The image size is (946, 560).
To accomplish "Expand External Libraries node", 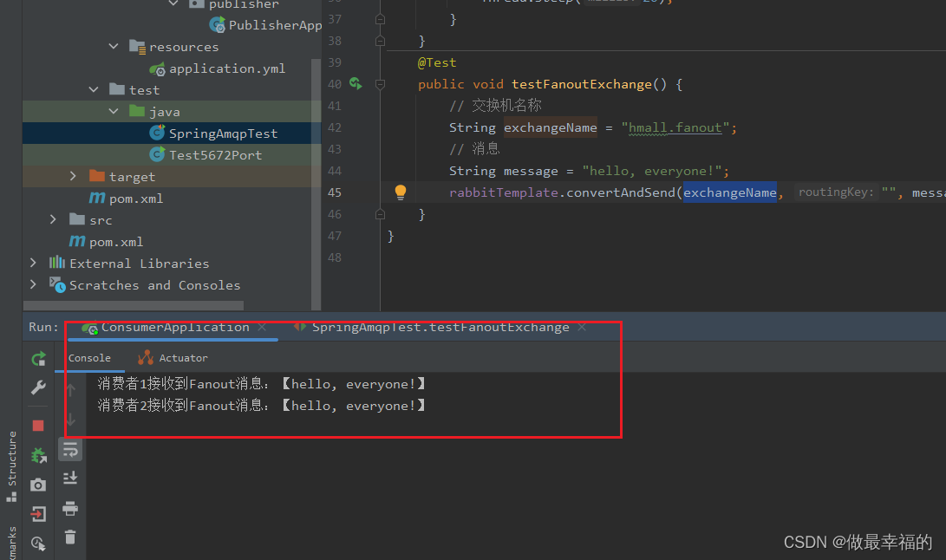I will [x=33, y=264].
